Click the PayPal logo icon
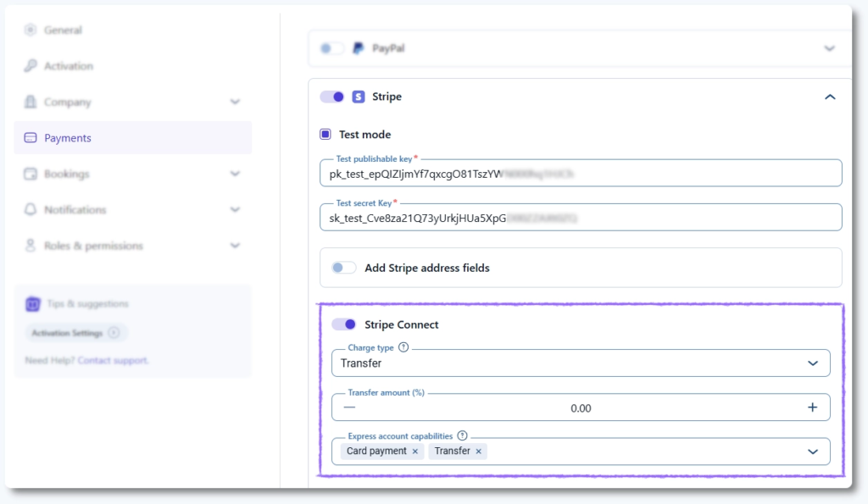 tap(359, 48)
